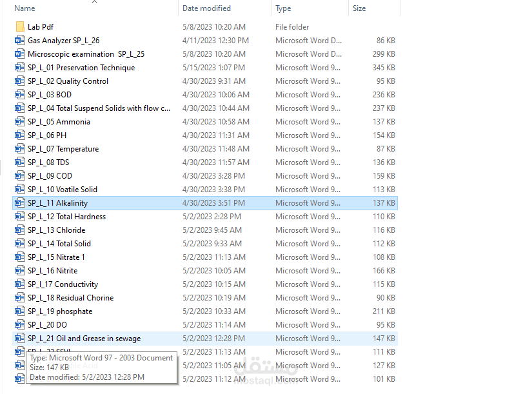Screen dimensions: 532x394
Task: Select the file SP_L_02 Quality Control
Action: [68, 81]
